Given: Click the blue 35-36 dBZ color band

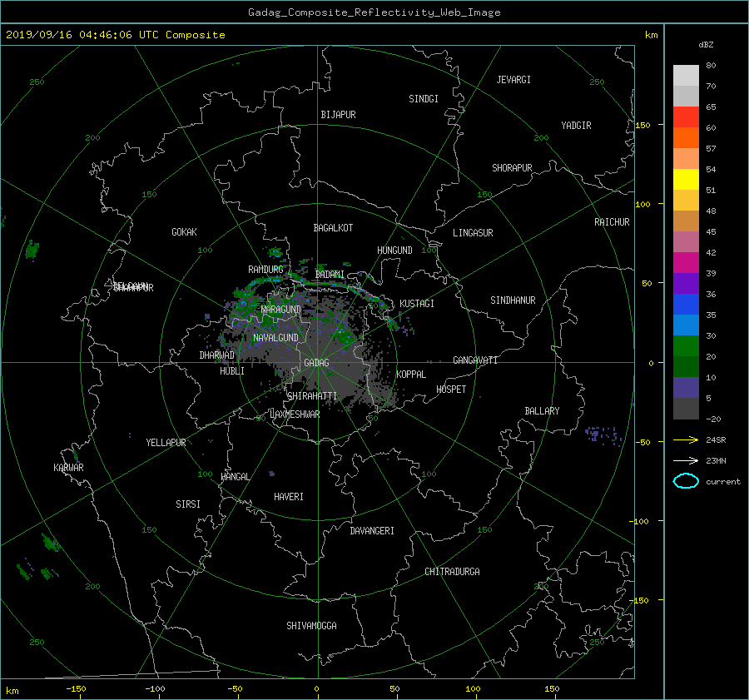Looking at the screenshot, I should (686, 305).
